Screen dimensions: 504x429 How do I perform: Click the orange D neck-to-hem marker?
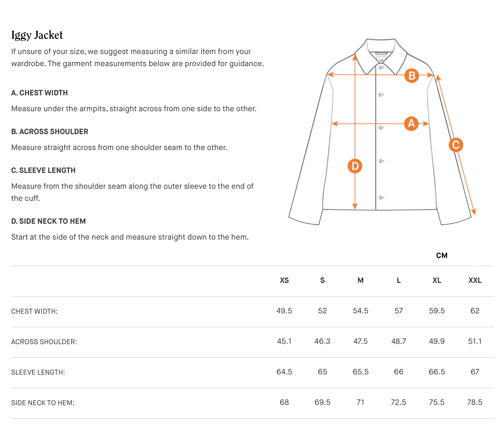pos(355,166)
